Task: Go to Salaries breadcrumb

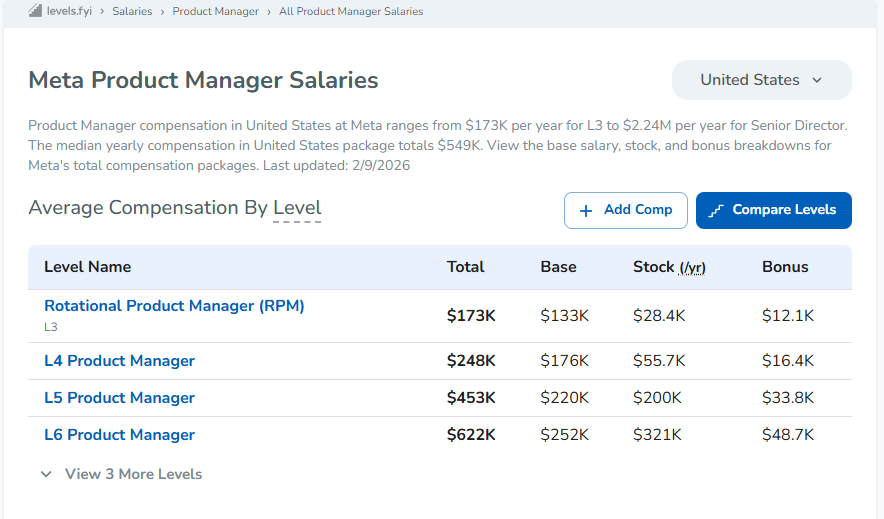Action: tap(132, 12)
